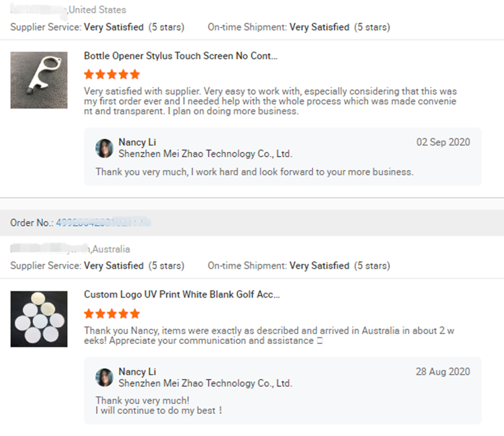This screenshot has height=436, width=504.
Task: Open the bottle opener stylus product thumbnail
Action: click(39, 80)
